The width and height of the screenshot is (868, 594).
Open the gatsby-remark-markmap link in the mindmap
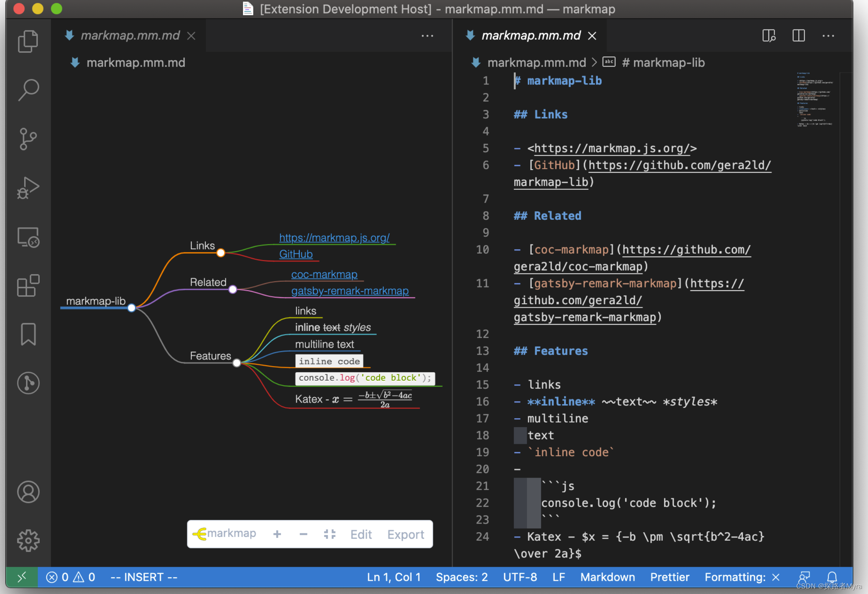click(x=350, y=291)
